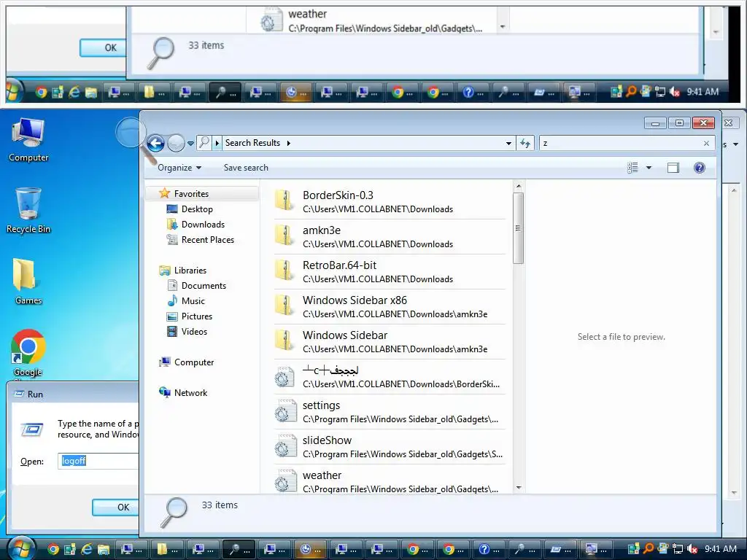Select the settings file gear icon
Screen dimensions: 747x560
[285, 411]
